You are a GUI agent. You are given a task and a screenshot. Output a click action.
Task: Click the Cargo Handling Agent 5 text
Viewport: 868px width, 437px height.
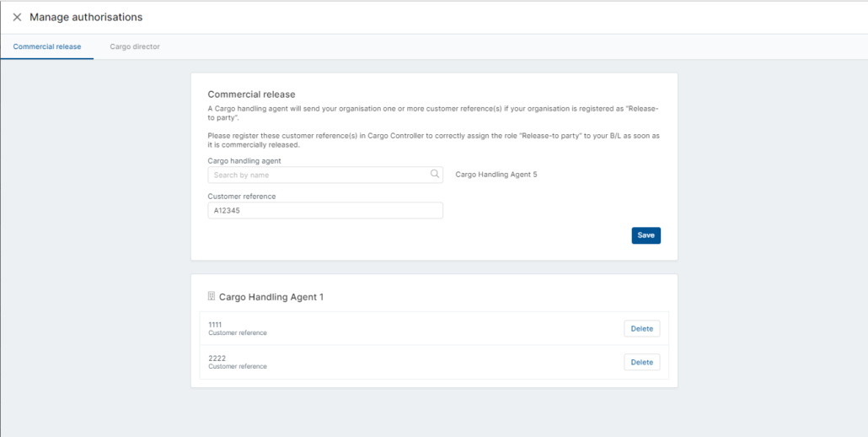tap(496, 175)
